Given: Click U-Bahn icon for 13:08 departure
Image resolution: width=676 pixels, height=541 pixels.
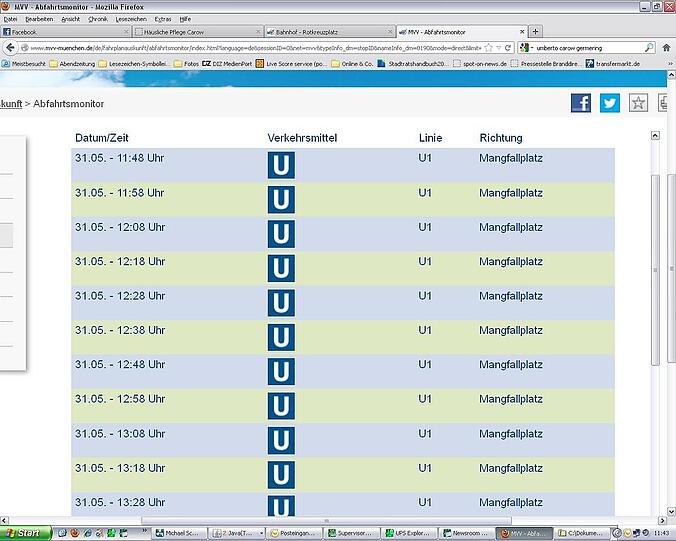Looking at the screenshot, I should click(281, 439).
